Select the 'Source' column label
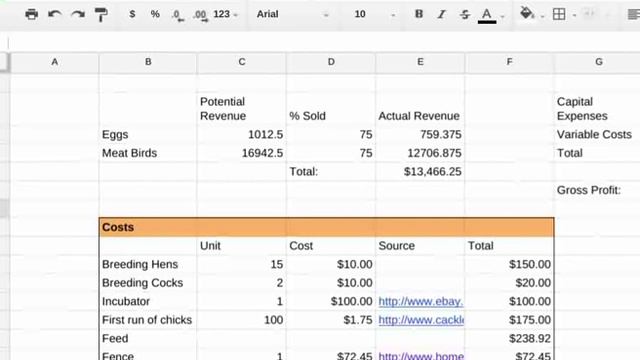Screen dimensions: 640x360 pos(420,246)
